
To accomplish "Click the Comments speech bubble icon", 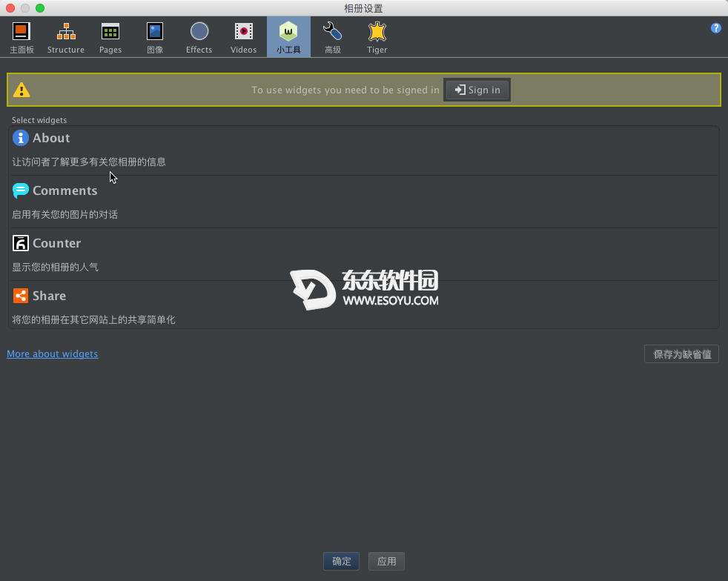I will [21, 190].
